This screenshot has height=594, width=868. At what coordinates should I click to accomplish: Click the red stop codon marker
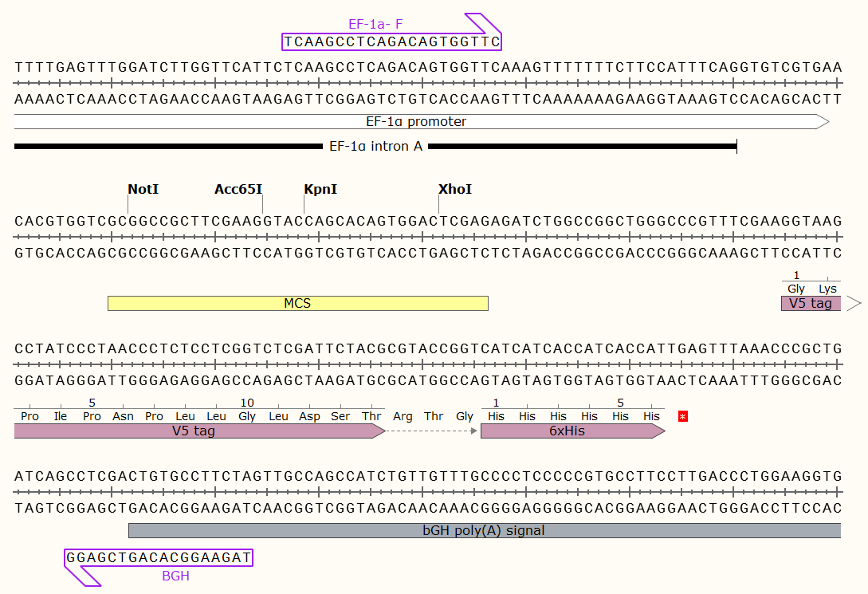click(682, 416)
